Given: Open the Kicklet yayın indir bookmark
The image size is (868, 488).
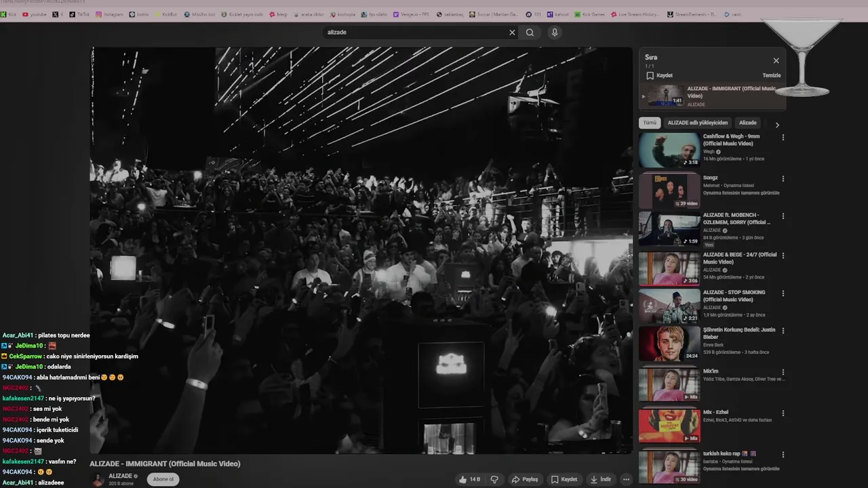Looking at the screenshot, I should pyautogui.click(x=243, y=14).
